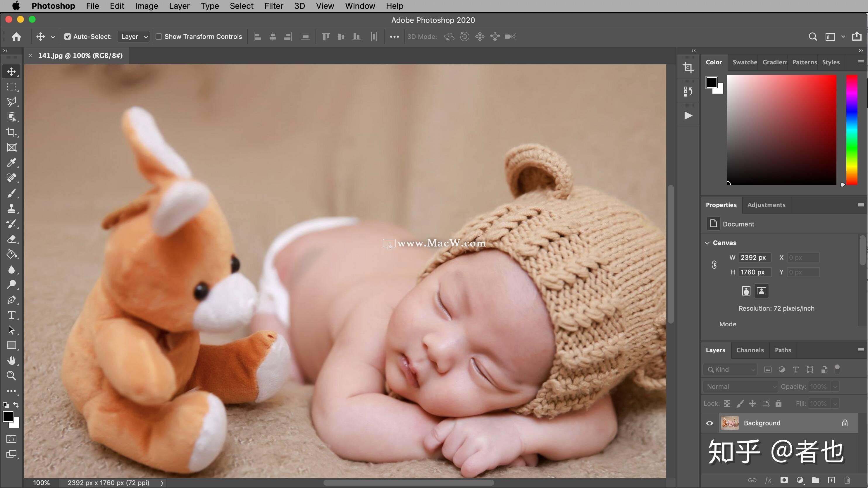
Task: Open the Apple menu
Action: tap(15, 6)
